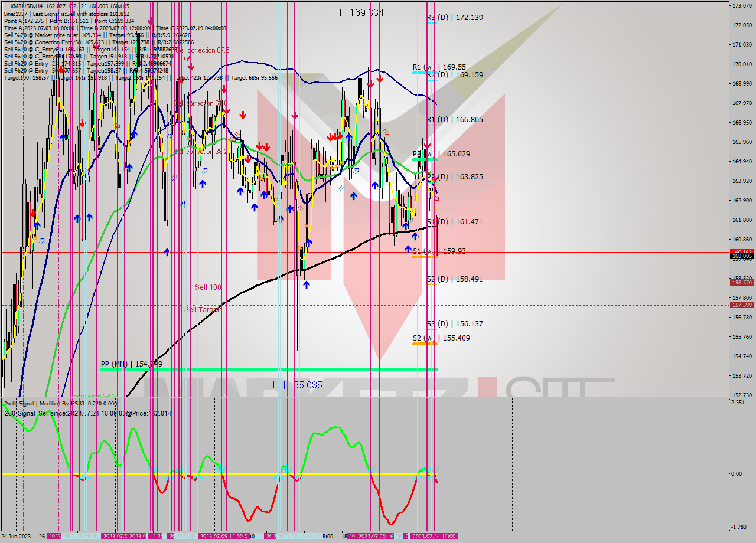Click the 161.880 price axis value
The height and width of the screenshot is (543, 756).
[742, 220]
